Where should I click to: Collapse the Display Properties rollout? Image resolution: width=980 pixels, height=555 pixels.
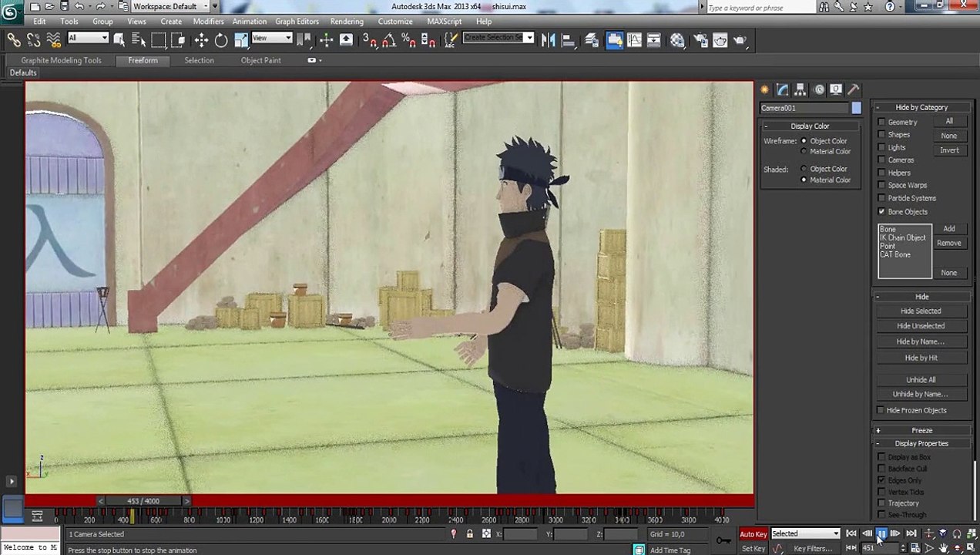click(921, 443)
